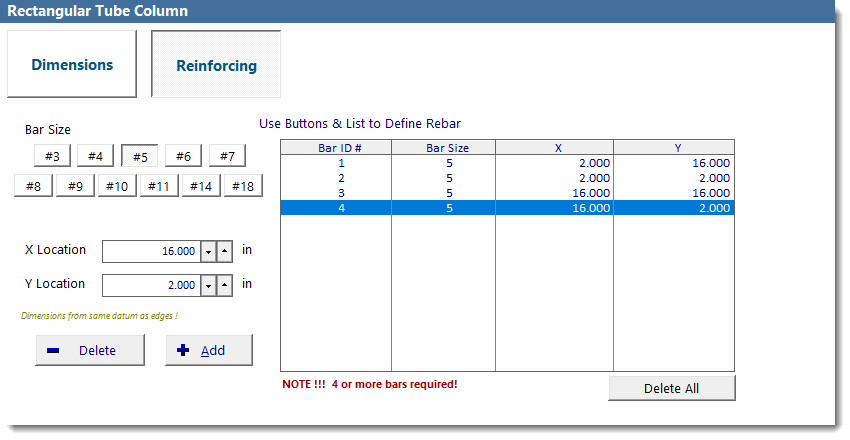Open the Reinforcing tab
Screen dimensions: 850x440
[216, 66]
